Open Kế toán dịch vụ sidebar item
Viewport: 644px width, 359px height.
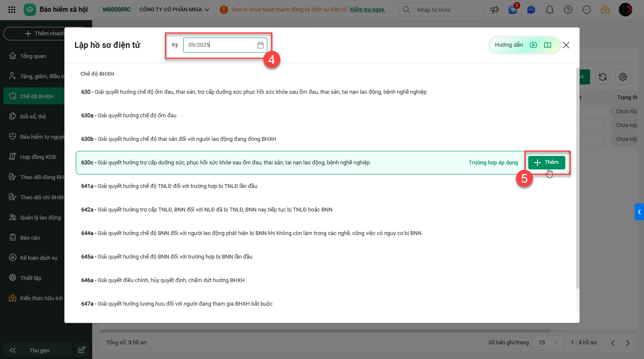[x=34, y=258]
